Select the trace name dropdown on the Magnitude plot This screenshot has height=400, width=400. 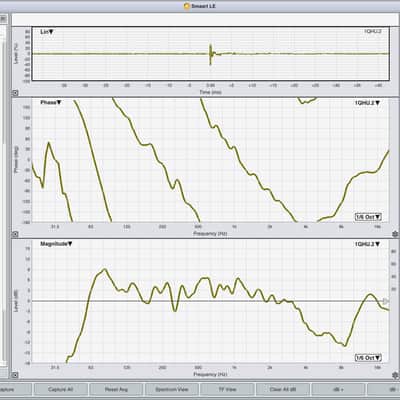pyautogui.click(x=367, y=244)
